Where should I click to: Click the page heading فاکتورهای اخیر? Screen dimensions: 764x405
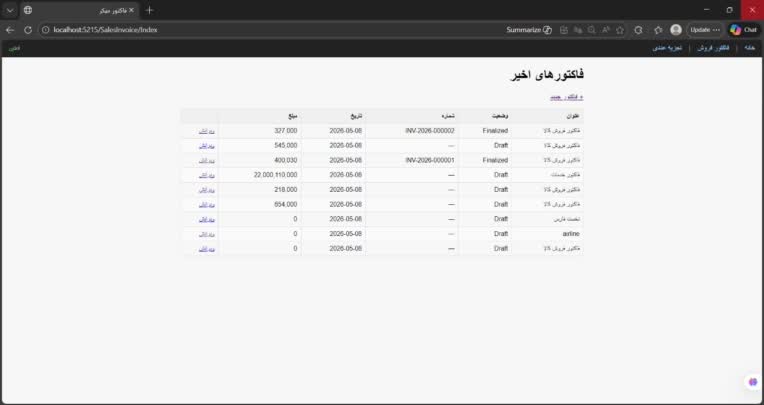[547, 75]
